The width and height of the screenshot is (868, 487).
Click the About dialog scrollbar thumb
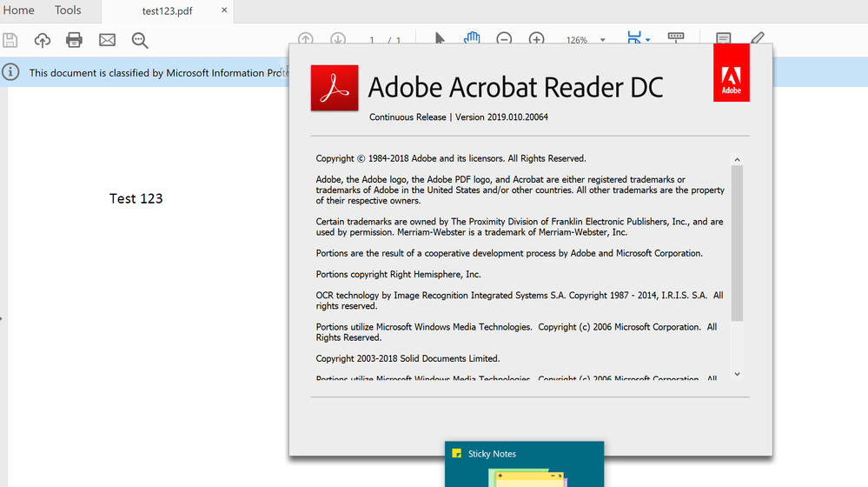click(737, 243)
